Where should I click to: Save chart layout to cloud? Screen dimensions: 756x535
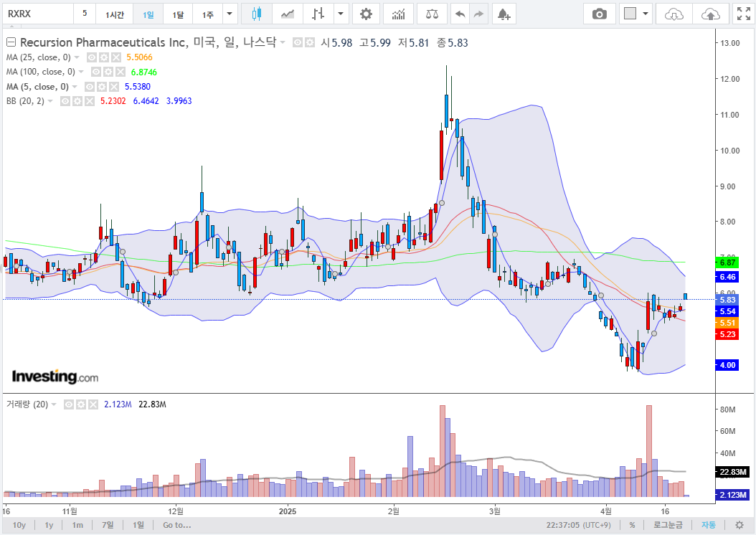[x=710, y=14]
